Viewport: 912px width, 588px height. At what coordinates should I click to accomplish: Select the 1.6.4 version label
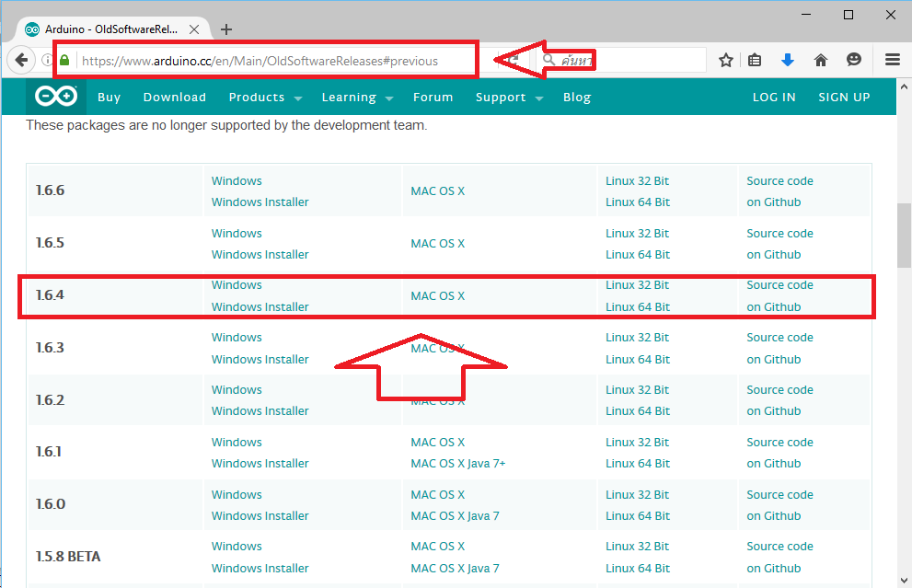click(x=50, y=294)
